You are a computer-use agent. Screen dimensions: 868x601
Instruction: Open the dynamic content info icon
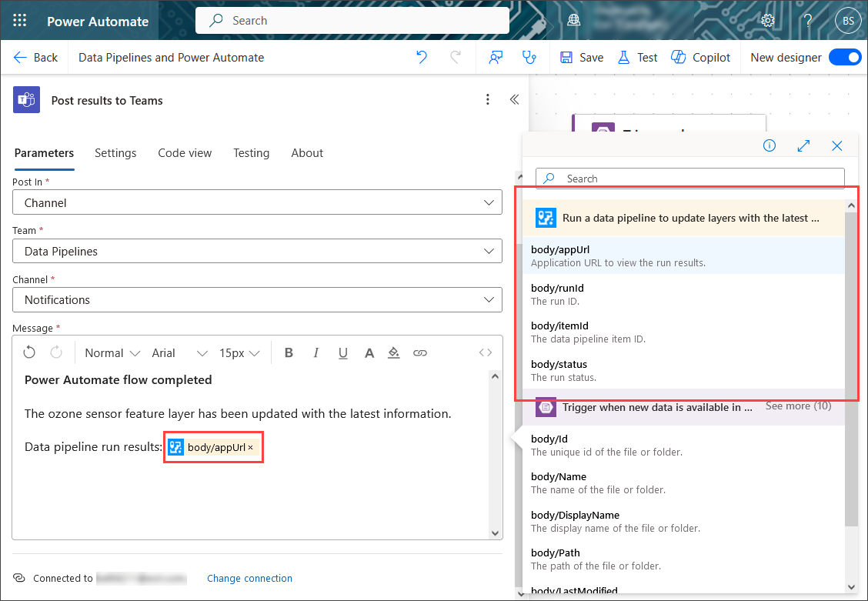[769, 145]
